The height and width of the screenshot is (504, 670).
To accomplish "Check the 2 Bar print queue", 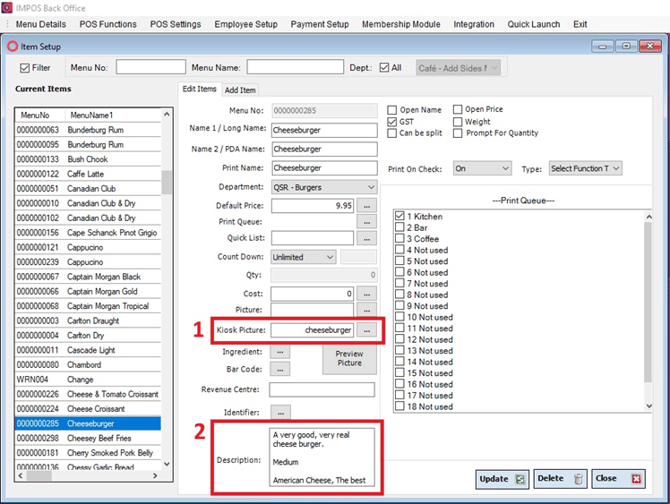I will (400, 227).
